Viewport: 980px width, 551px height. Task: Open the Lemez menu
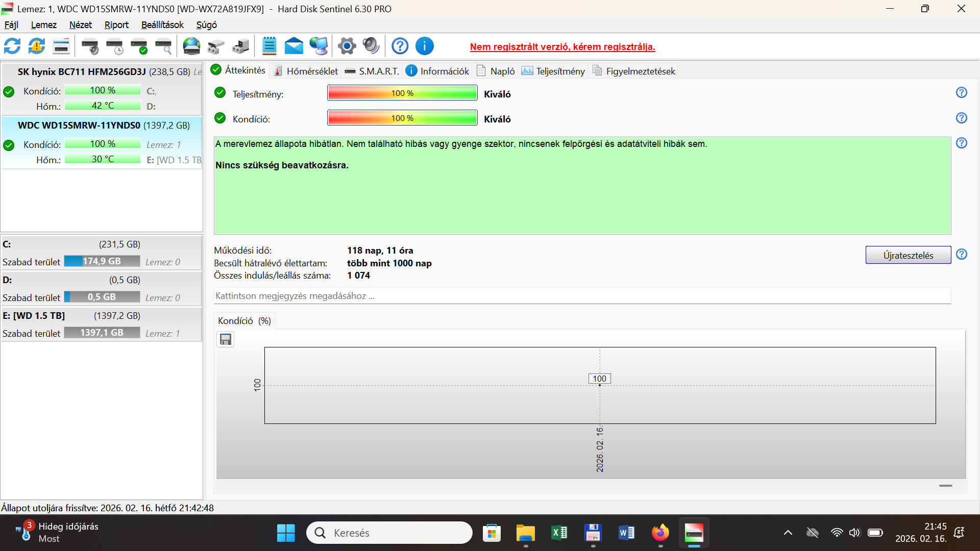pyautogui.click(x=43, y=25)
